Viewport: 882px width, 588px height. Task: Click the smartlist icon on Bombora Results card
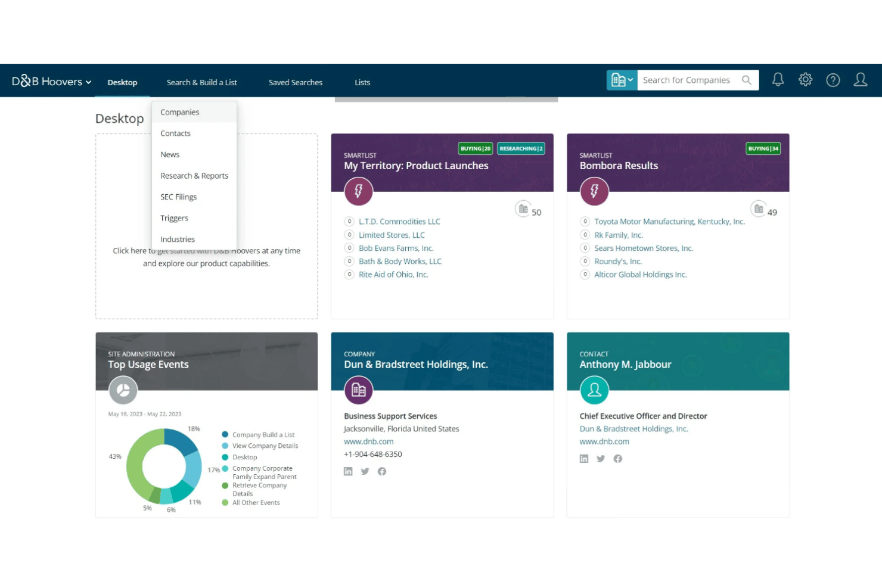point(594,191)
